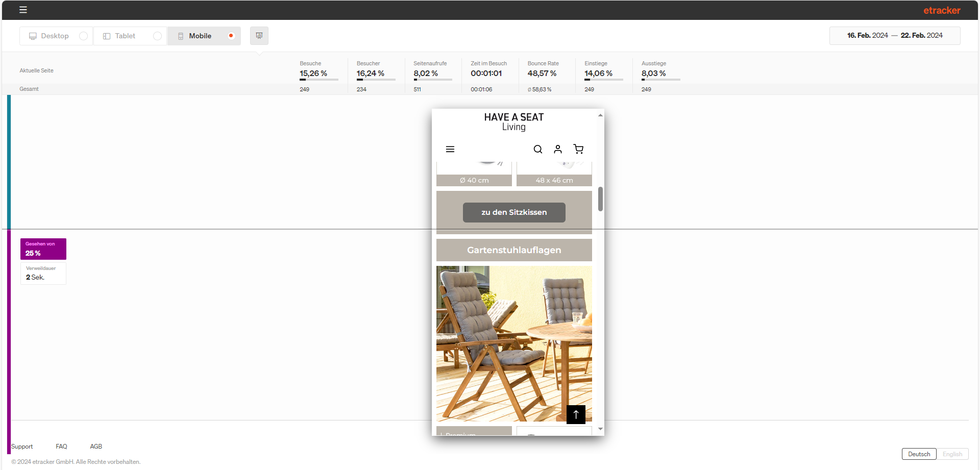Click the start date 16. Feb. 2024
Screen dimensions: 980x470
pyautogui.click(x=867, y=35)
